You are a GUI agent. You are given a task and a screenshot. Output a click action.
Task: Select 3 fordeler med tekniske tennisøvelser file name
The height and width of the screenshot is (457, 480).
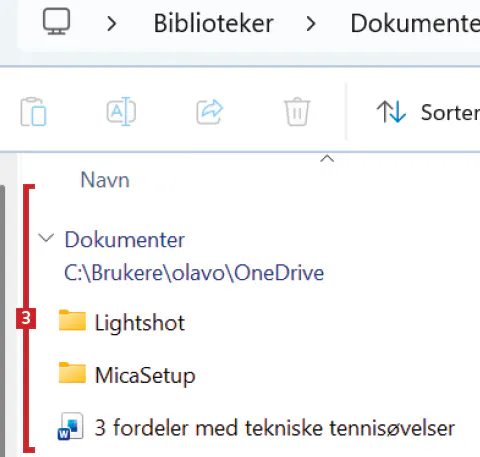[275, 428]
